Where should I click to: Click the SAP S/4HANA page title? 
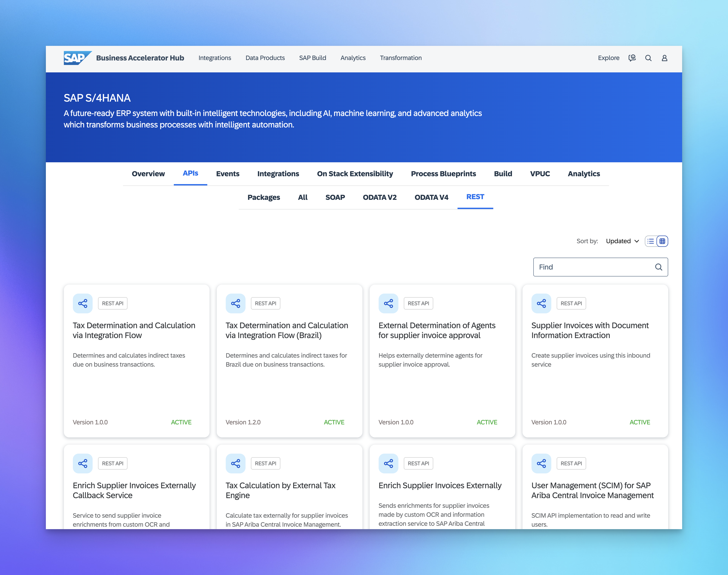(97, 98)
